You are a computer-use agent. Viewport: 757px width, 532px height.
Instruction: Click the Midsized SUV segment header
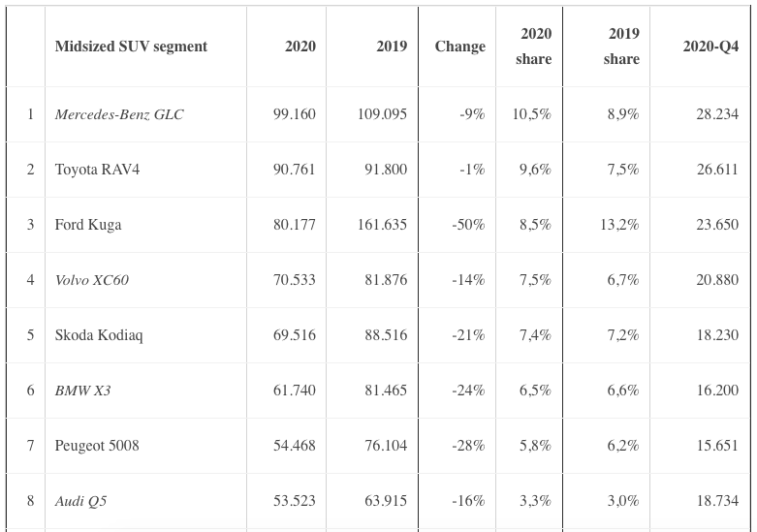131,47
